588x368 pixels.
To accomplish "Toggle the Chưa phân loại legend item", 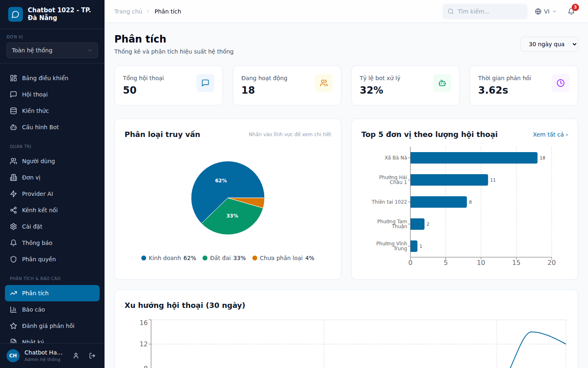I will click(x=283, y=258).
